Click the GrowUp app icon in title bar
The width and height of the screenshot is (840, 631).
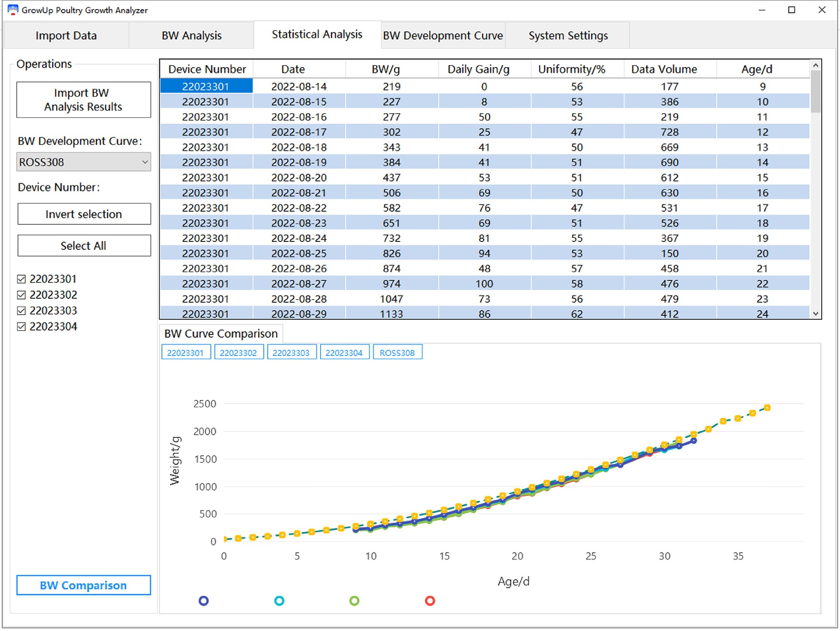point(13,10)
